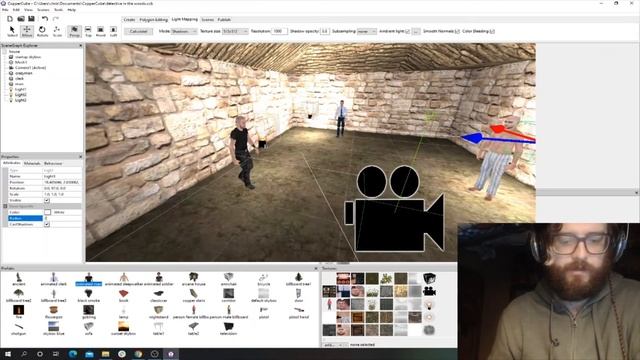Pick the billboard tree1 prefab
Screen dimensions: 640x360
(x=298, y=280)
